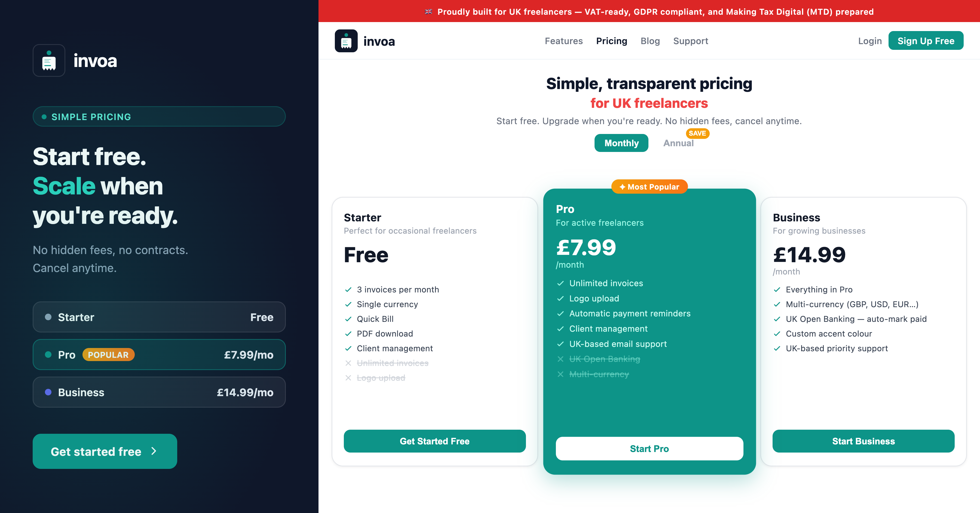Open the Support nav link
This screenshot has height=513, width=980.
click(x=690, y=41)
